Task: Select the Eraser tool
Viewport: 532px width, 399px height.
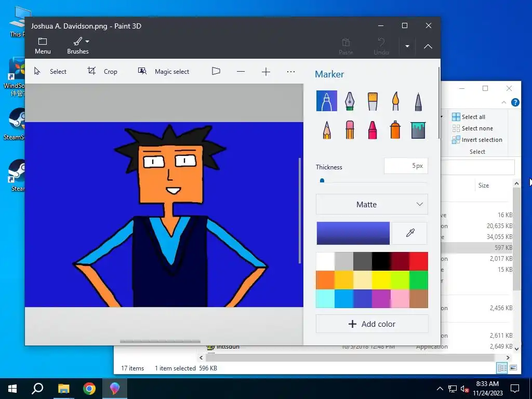Action: tap(350, 129)
